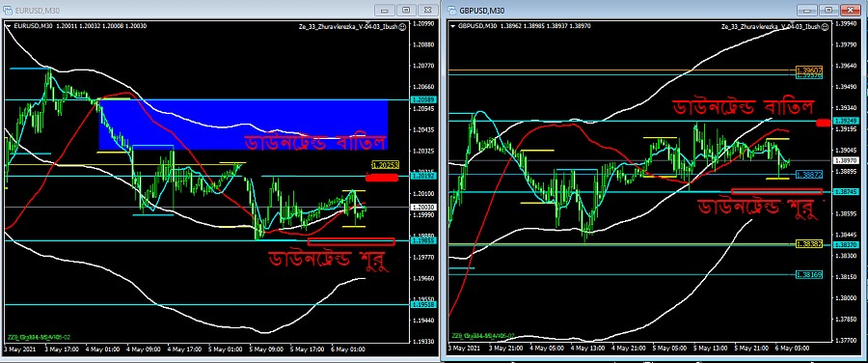
Task: Open the one-click trading arrow on EURUSD chart
Action: [x=8, y=26]
